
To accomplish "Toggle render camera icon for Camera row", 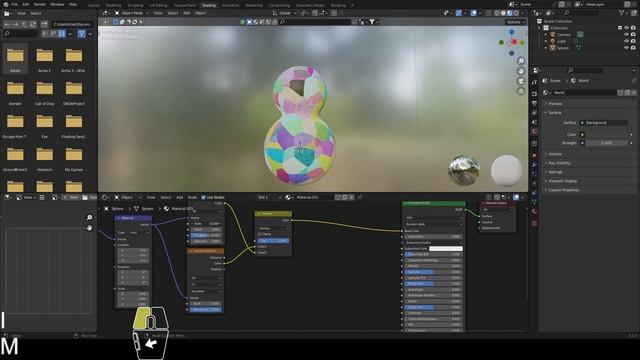I will click(x=633, y=35).
